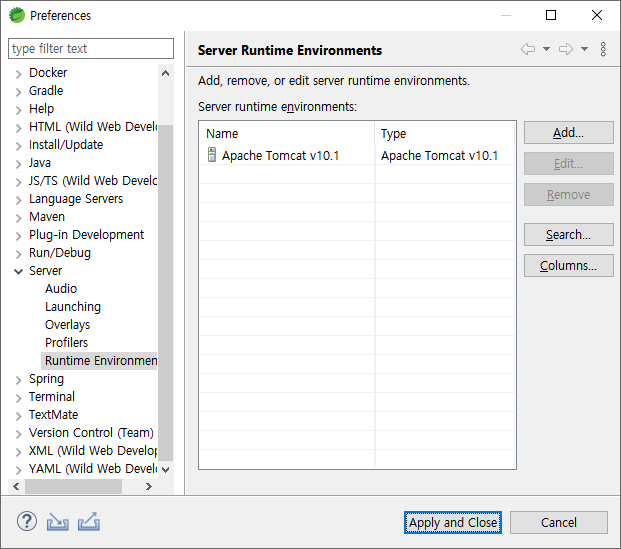Select the XML (Wild Web Developer) item
The height and width of the screenshot is (549, 621).
pyautogui.click(x=93, y=450)
